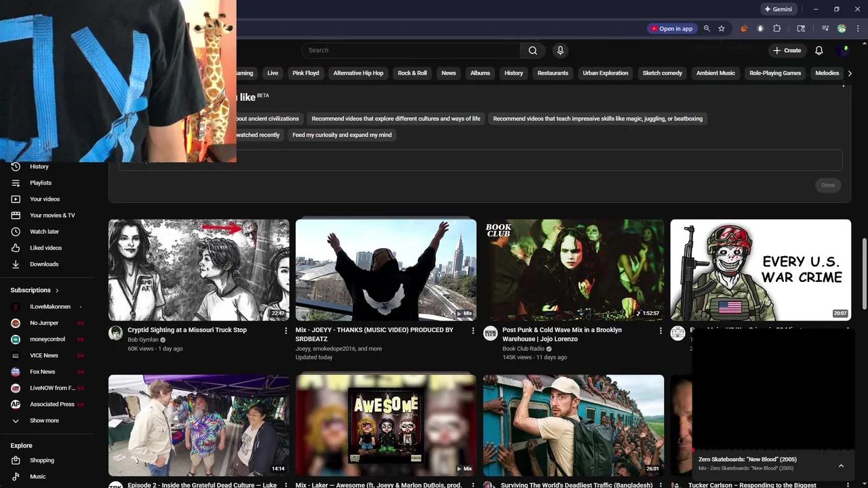Open the notifications bell
868x488 pixels.
pos(819,50)
